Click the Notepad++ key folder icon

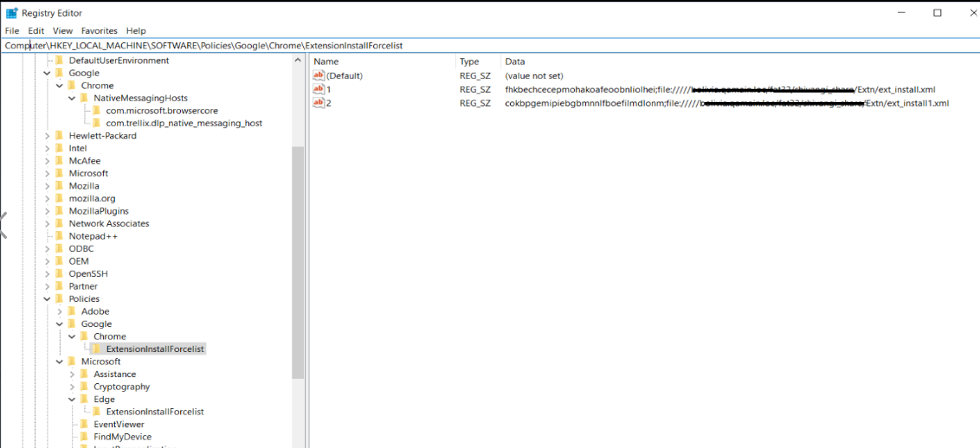coord(60,236)
